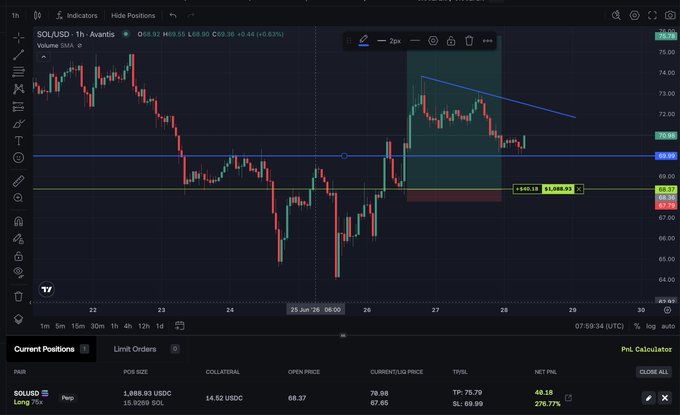This screenshot has width=680, height=415.
Task: Close position from chart order label
Action: [x=579, y=189]
